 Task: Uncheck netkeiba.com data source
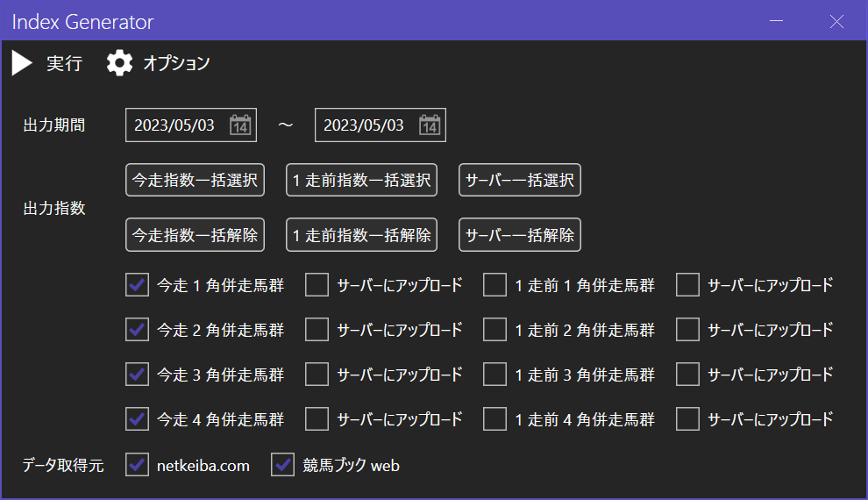(x=138, y=465)
